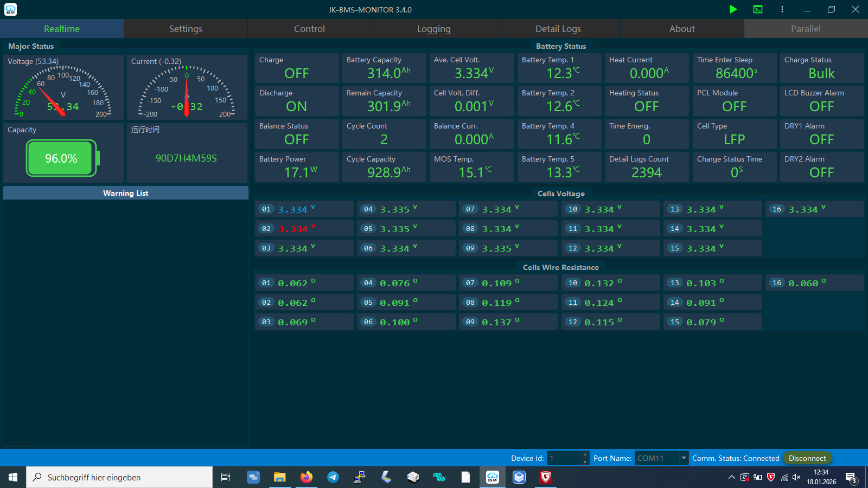The height and width of the screenshot is (488, 868).
Task: Open the terminal console icon
Action: click(758, 9)
